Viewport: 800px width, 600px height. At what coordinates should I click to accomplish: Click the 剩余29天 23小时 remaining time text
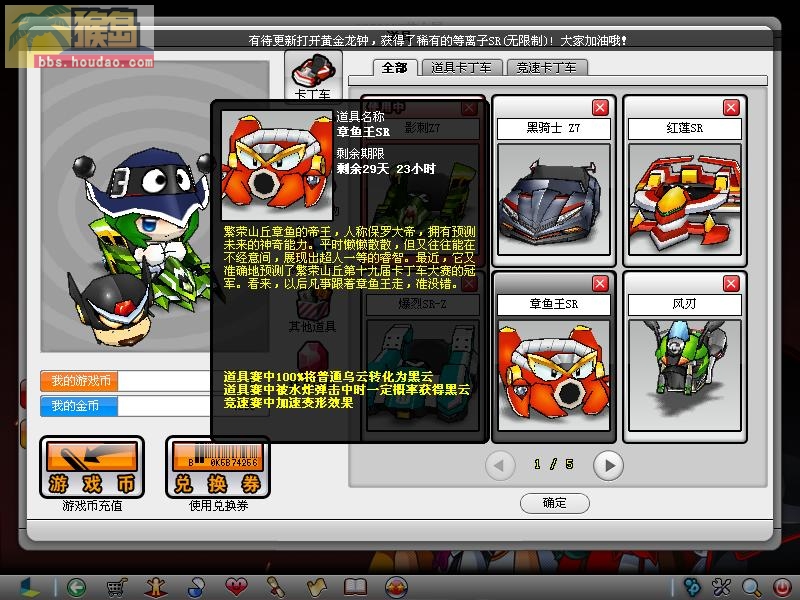(386, 169)
